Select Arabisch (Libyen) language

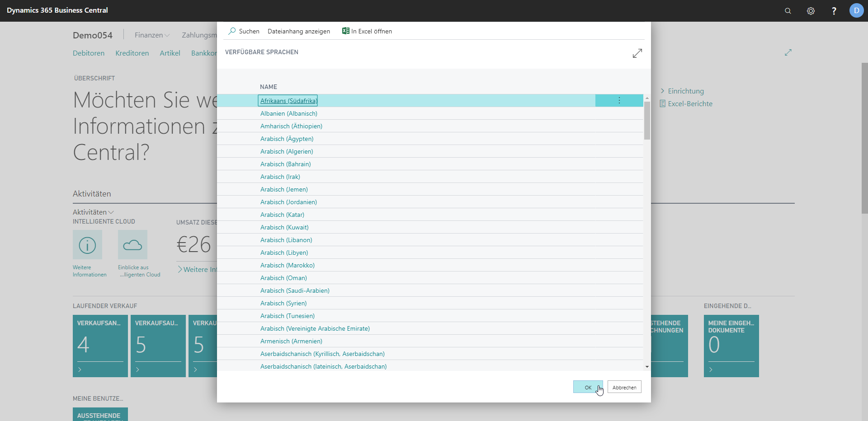tap(284, 253)
